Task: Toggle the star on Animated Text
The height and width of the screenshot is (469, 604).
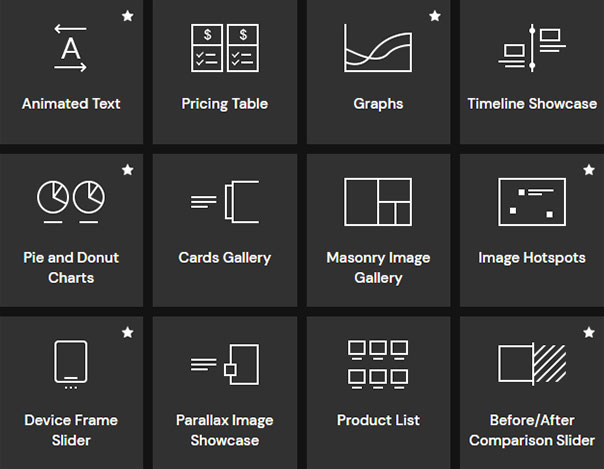Action: click(127, 17)
